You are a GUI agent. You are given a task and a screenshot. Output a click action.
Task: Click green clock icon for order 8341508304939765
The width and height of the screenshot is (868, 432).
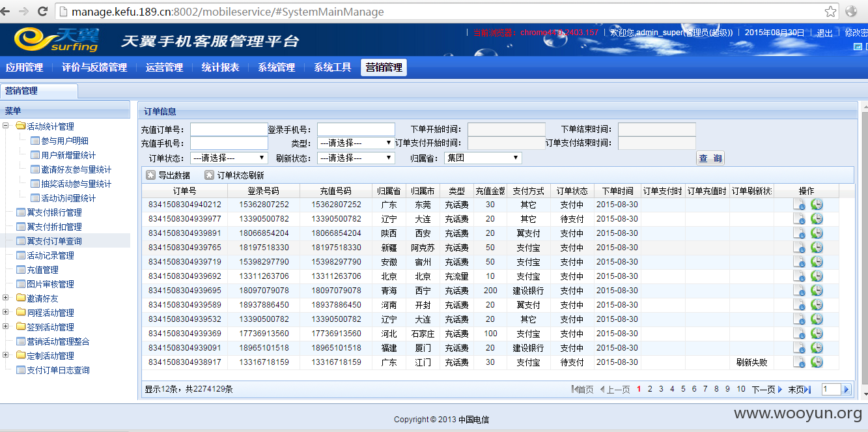click(817, 248)
